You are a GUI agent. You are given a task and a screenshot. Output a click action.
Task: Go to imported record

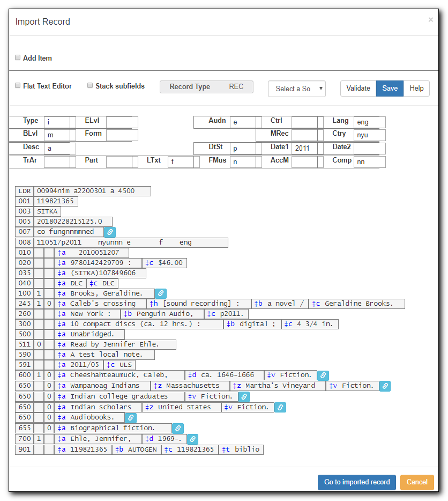click(x=357, y=482)
